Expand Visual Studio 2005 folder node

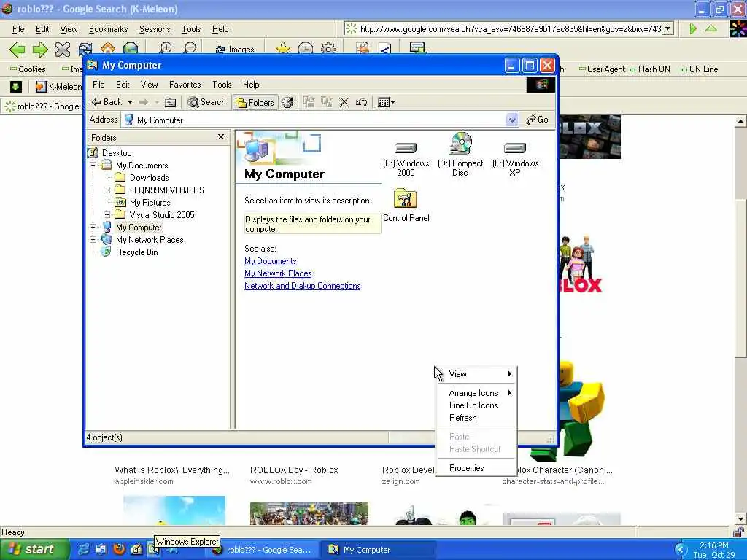(x=107, y=215)
